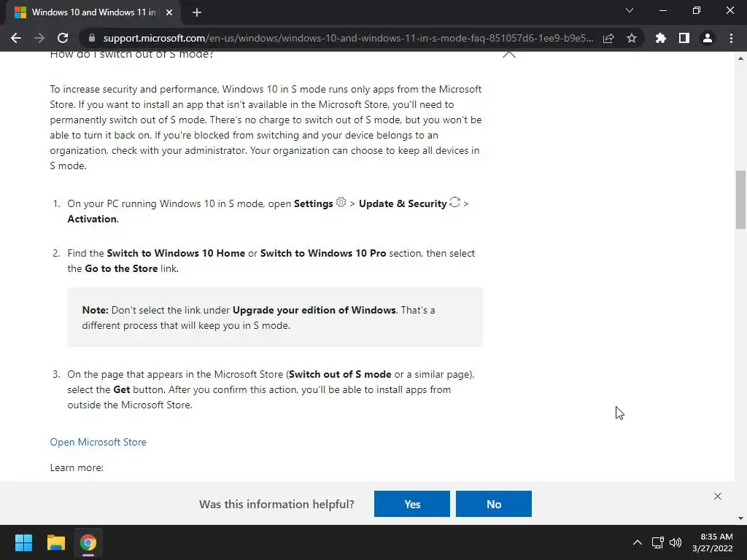Screen dimensions: 747x560
Task: Reload the current page
Action: [63, 38]
